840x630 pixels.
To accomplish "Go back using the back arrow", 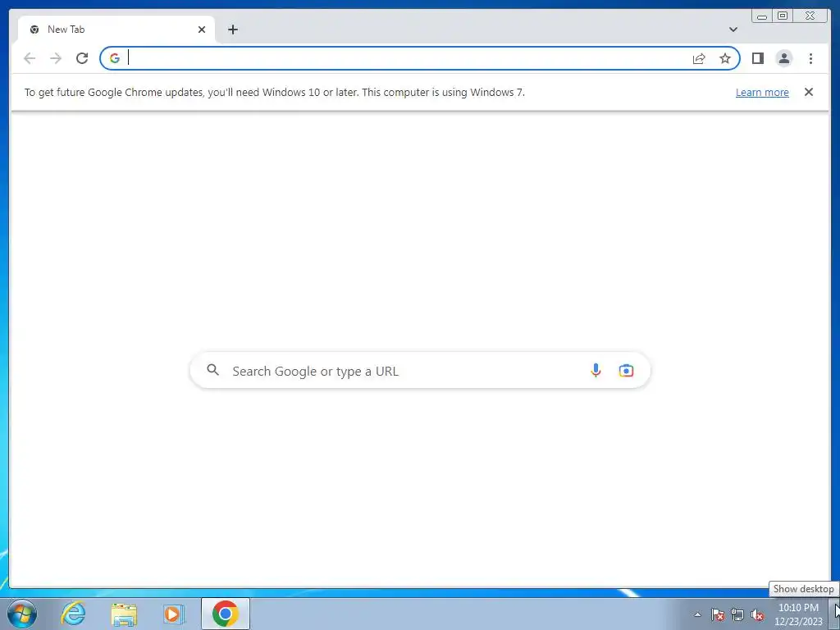I will point(30,58).
